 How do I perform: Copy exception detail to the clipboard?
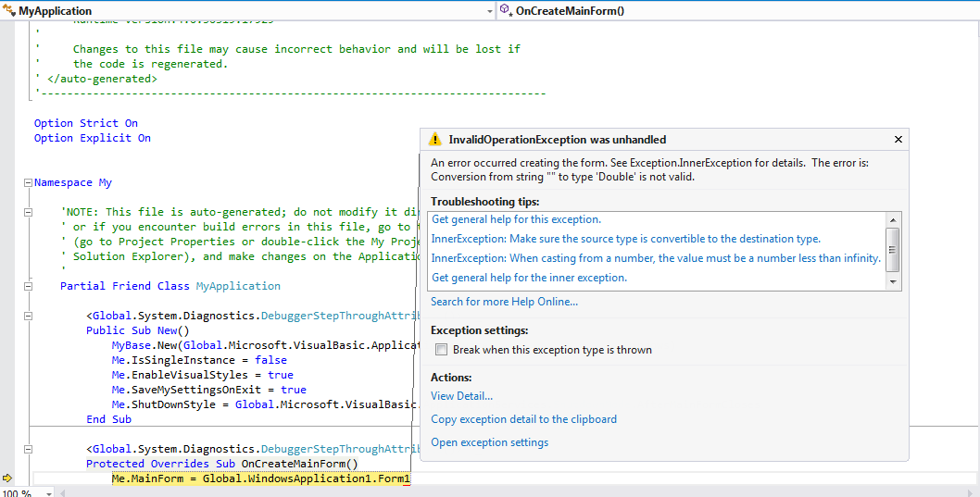pyautogui.click(x=523, y=419)
